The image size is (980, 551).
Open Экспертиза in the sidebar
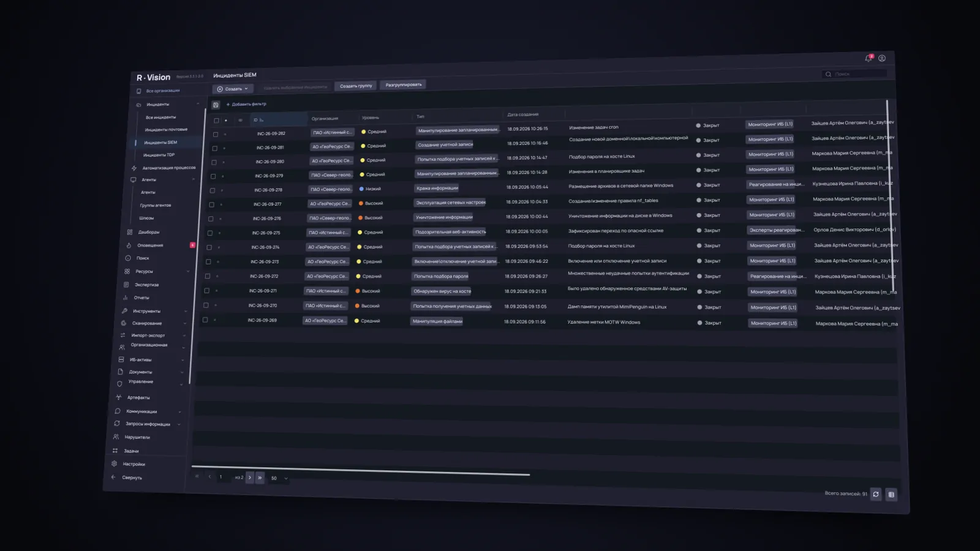pos(147,285)
